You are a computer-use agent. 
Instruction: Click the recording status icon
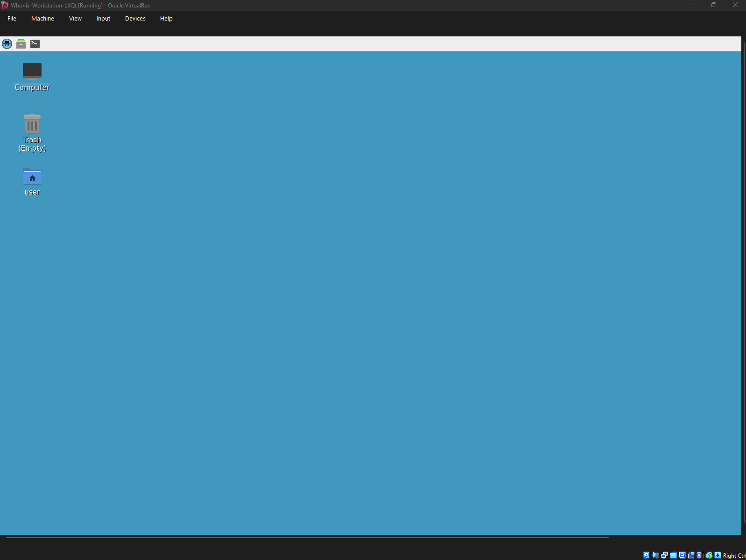click(x=691, y=555)
